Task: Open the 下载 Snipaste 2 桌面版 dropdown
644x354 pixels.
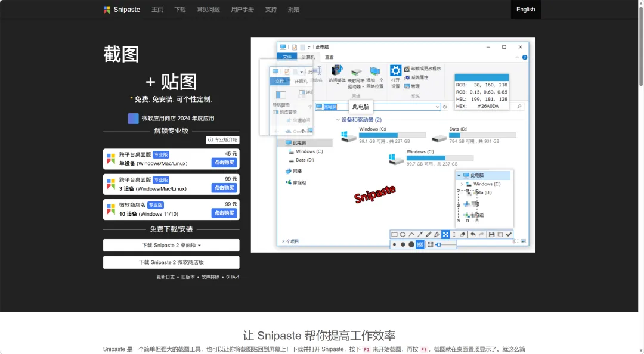Action: (x=171, y=245)
